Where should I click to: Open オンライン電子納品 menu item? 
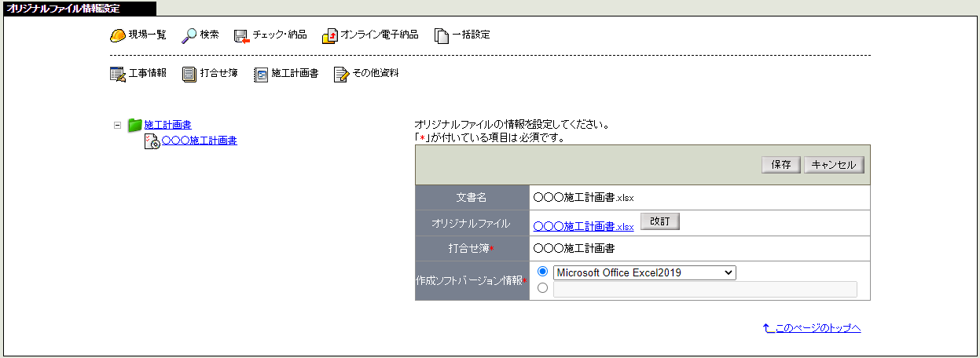(x=380, y=35)
